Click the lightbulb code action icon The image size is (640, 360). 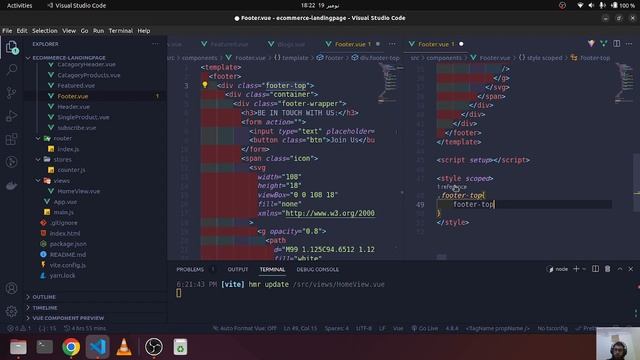(x=204, y=85)
